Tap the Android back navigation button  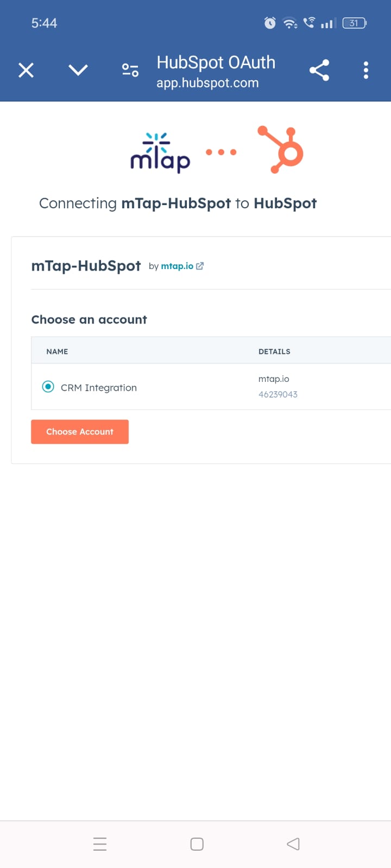click(293, 844)
